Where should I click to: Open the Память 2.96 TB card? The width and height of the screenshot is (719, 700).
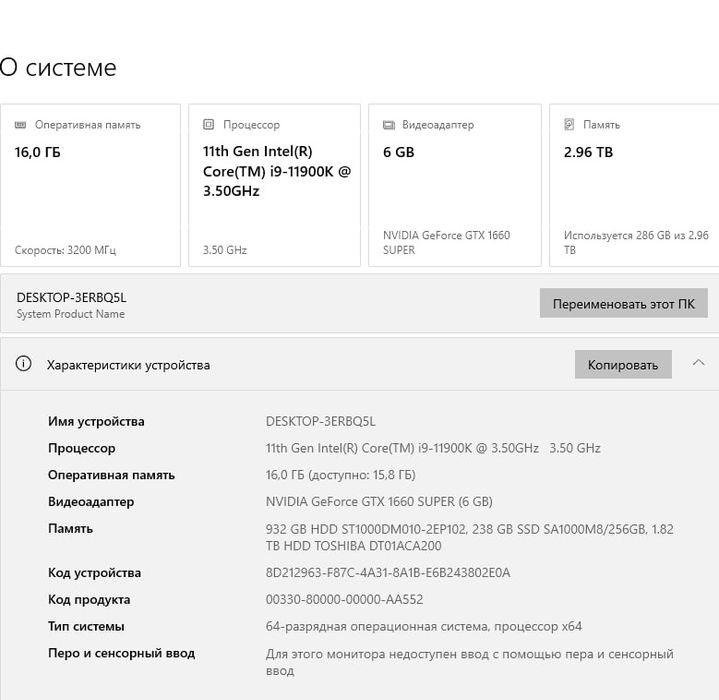point(635,185)
